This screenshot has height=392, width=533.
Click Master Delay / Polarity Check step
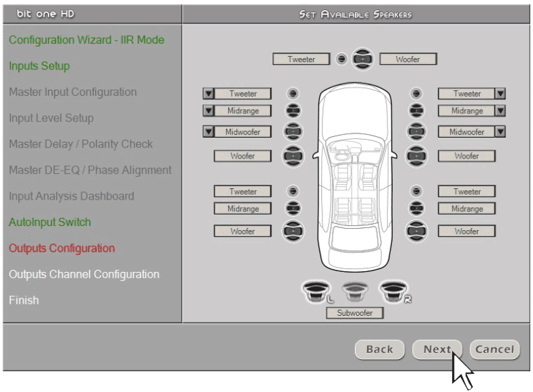(x=80, y=144)
